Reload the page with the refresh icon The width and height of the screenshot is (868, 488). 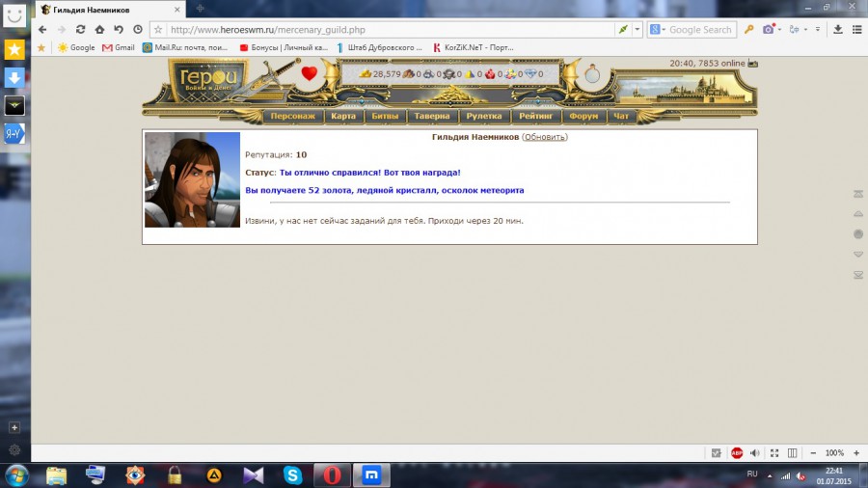(80, 29)
